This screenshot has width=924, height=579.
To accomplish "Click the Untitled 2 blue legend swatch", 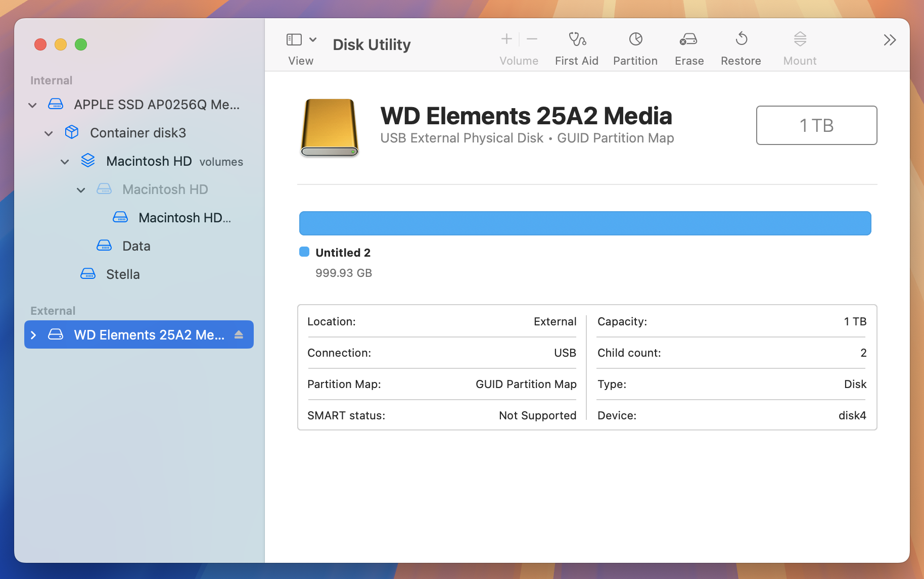I will tap(304, 252).
